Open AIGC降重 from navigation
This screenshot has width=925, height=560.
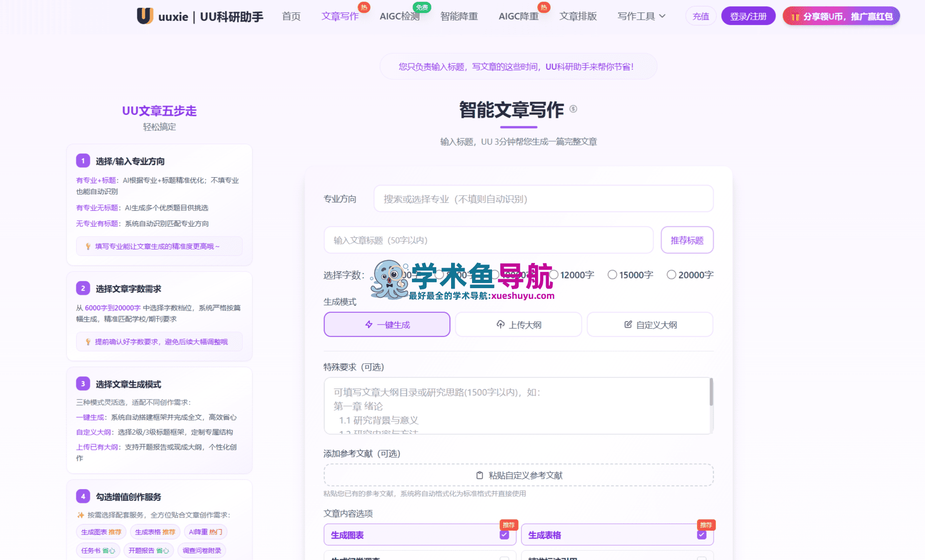coord(519,16)
